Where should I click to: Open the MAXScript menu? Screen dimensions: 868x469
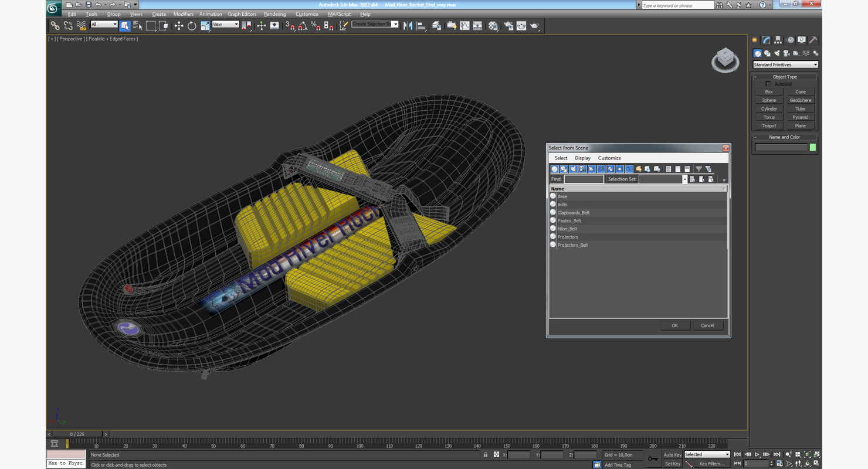click(339, 14)
